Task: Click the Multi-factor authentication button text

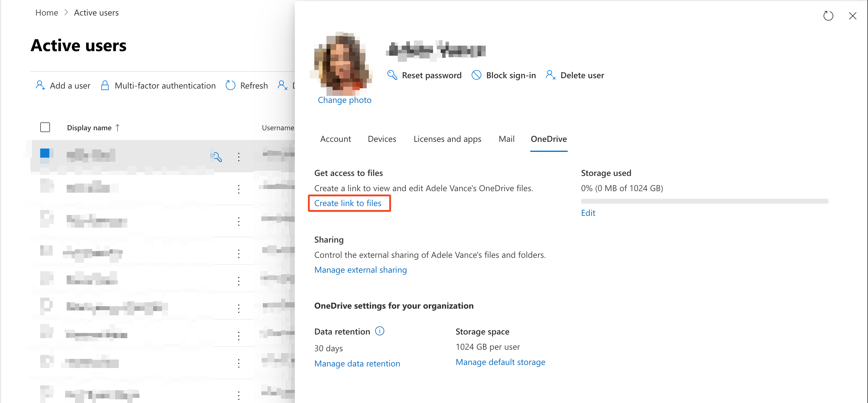Action: pyautogui.click(x=165, y=86)
